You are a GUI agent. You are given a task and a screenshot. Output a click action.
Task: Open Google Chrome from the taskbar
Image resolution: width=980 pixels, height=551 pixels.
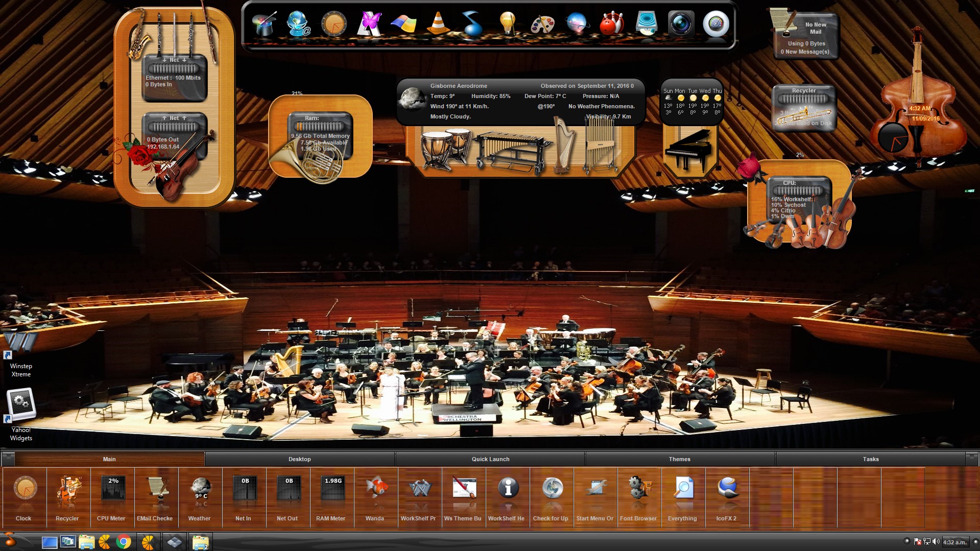pyautogui.click(x=124, y=542)
